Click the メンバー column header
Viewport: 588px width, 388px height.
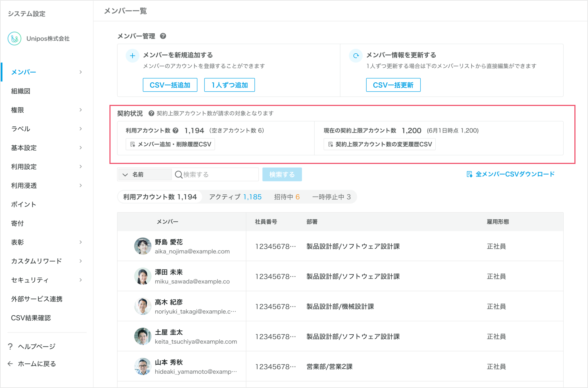[x=167, y=222]
